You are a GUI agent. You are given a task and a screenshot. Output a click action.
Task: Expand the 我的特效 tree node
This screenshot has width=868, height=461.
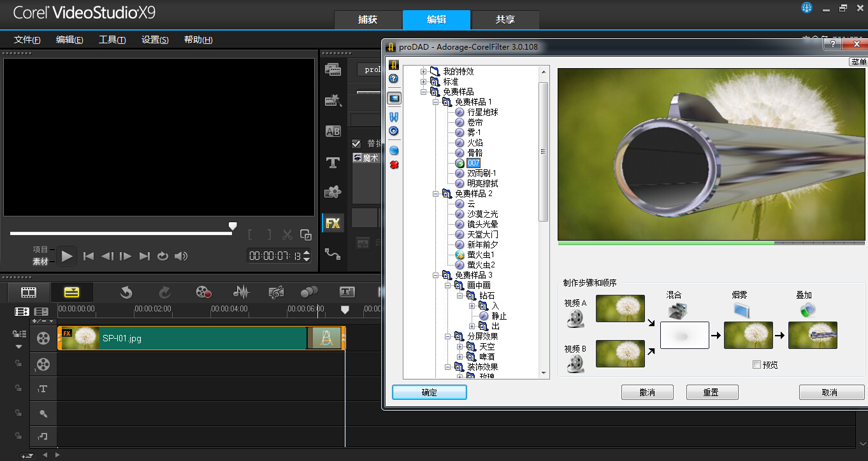[423, 71]
